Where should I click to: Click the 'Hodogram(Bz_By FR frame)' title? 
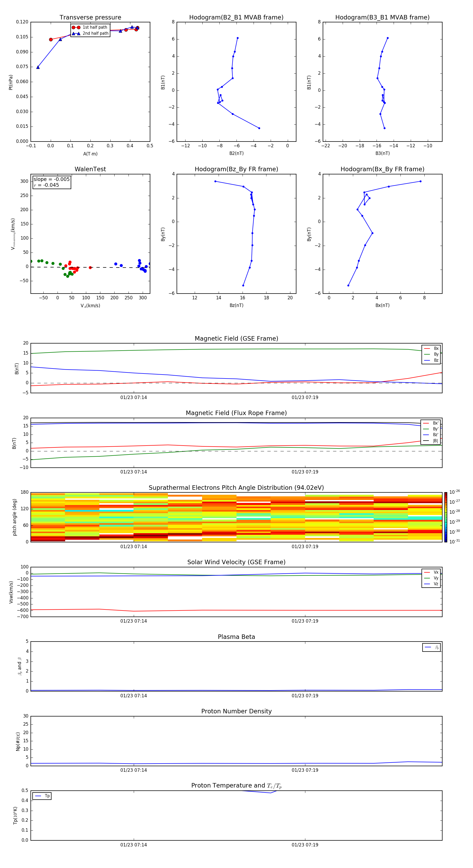point(236,169)
